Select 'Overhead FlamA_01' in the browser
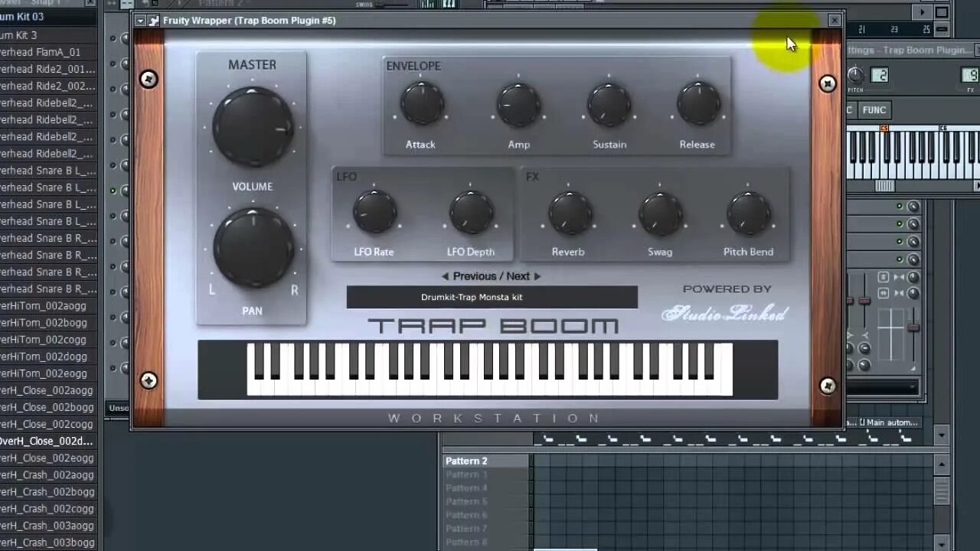 click(47, 52)
